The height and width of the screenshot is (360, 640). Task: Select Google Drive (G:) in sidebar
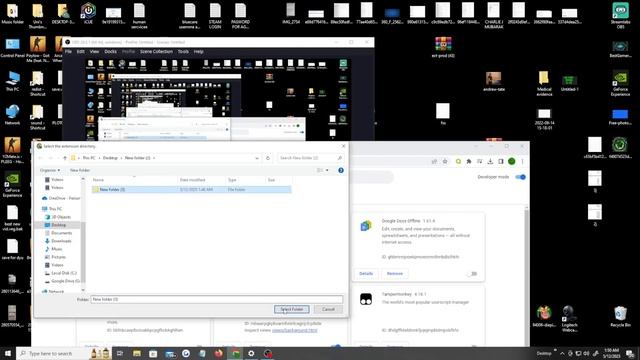(x=65, y=281)
